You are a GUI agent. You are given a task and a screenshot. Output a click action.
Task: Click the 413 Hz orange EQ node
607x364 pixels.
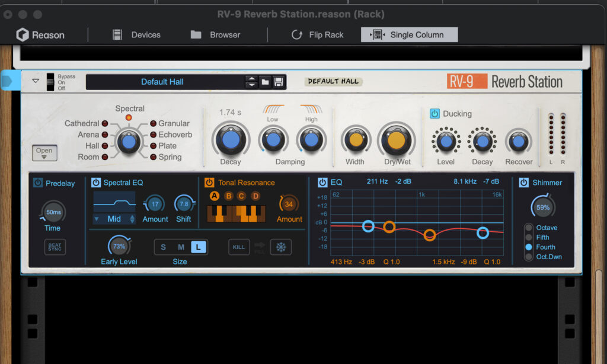(x=389, y=227)
